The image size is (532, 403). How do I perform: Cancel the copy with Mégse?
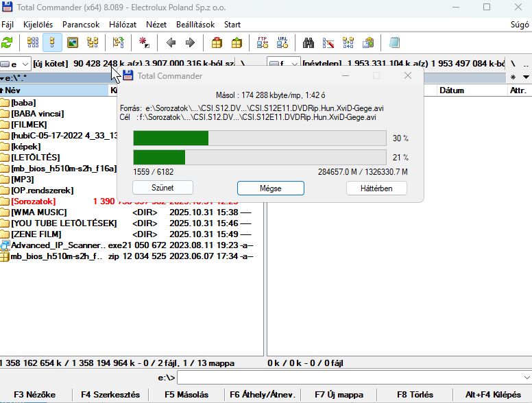(270, 188)
